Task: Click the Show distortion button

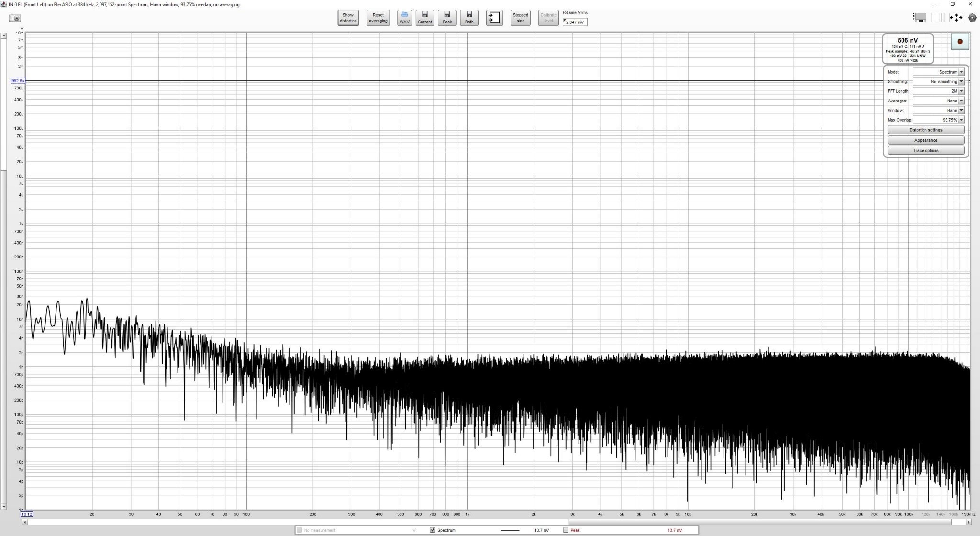Action: [x=348, y=18]
